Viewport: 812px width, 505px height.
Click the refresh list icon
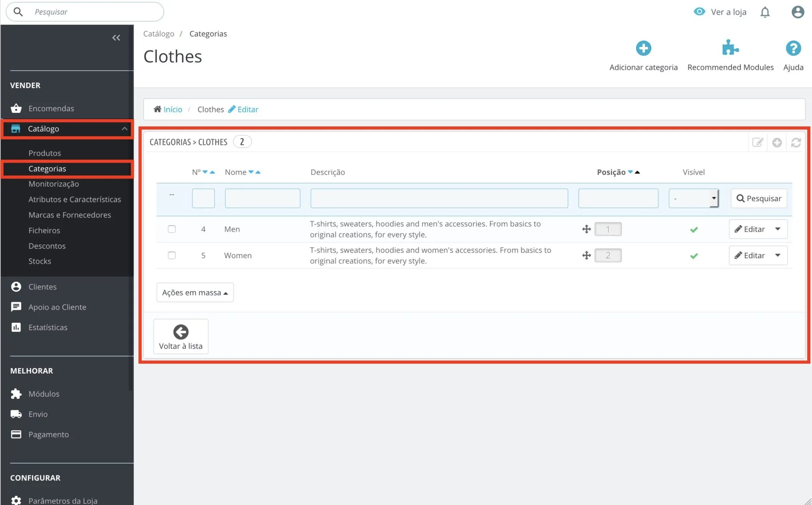tap(796, 143)
